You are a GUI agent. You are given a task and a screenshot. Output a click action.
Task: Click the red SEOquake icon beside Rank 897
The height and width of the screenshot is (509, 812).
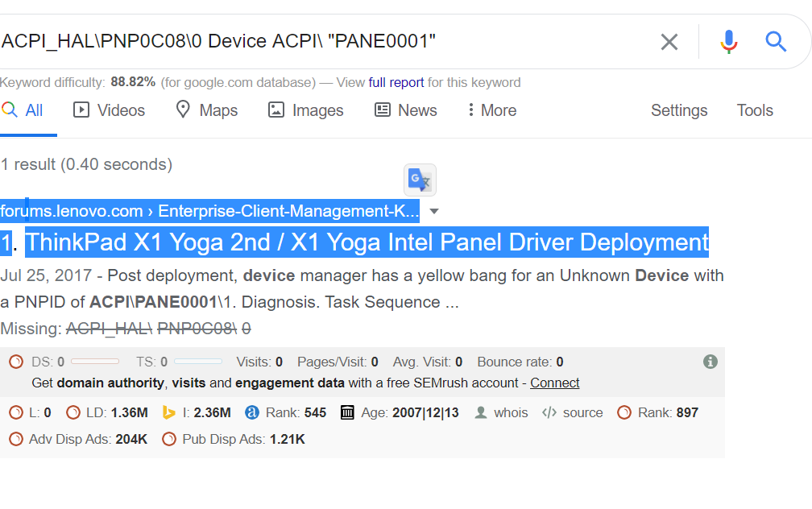[x=624, y=412]
